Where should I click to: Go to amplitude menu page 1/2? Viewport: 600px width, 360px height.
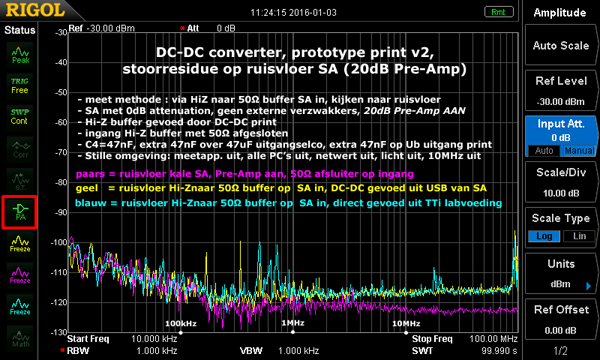[x=560, y=350]
